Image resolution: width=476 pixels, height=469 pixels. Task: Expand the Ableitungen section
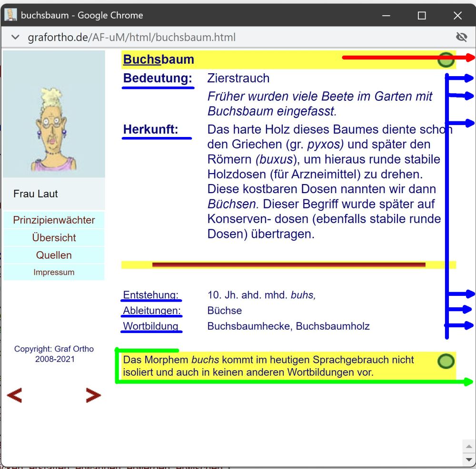point(152,311)
